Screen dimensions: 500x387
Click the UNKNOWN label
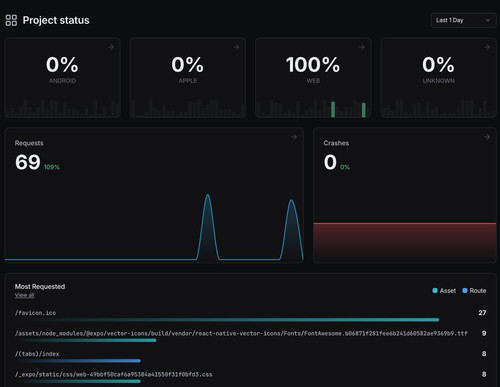click(x=438, y=81)
